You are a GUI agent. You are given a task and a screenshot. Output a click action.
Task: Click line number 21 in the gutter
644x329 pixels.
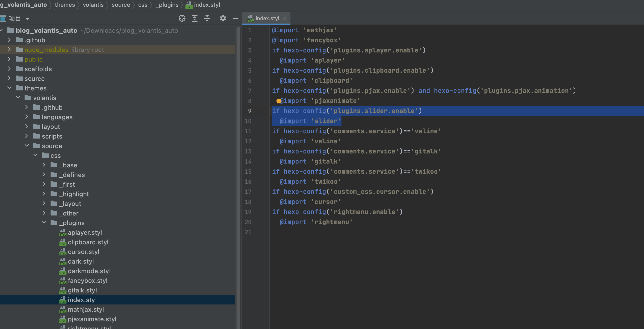tap(248, 232)
